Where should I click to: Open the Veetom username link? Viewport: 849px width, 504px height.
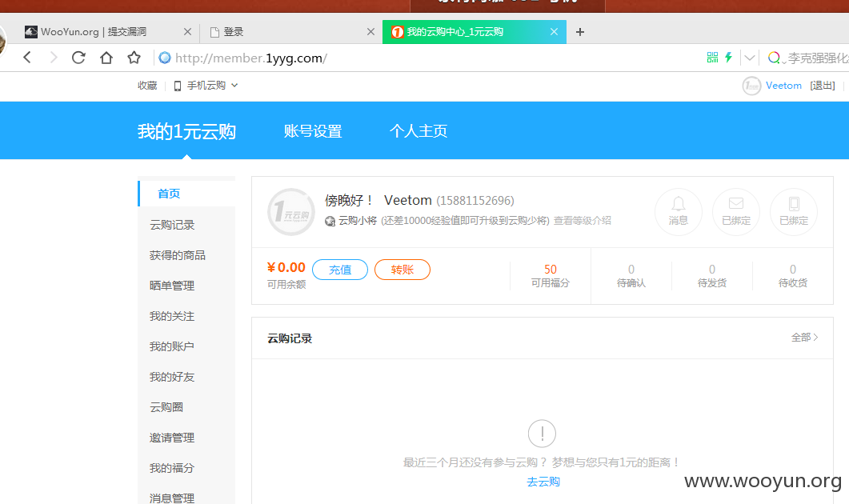click(x=783, y=86)
